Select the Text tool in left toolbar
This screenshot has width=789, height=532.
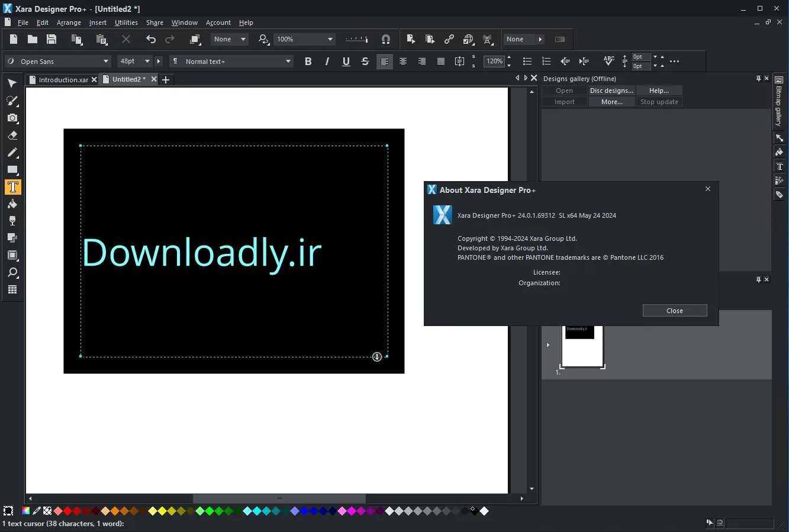coord(12,187)
